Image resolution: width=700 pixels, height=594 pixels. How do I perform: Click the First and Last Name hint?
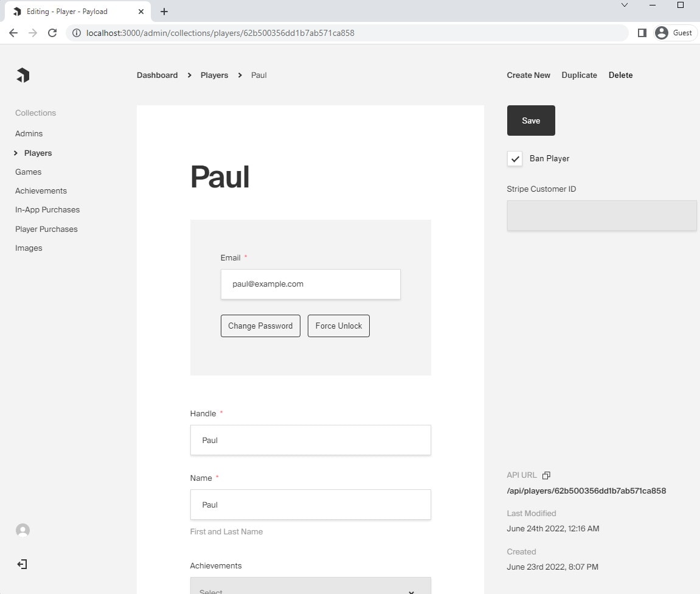[x=226, y=531]
